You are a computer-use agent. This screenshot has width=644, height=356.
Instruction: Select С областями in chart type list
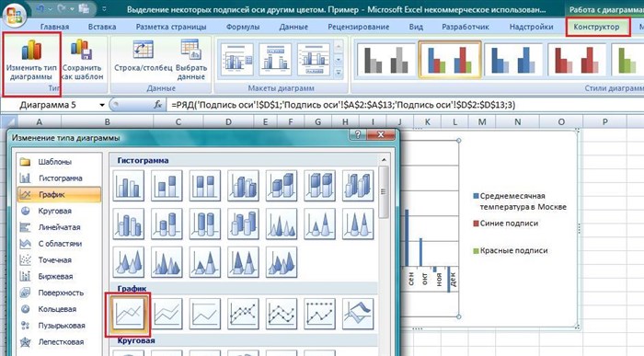click(x=59, y=244)
